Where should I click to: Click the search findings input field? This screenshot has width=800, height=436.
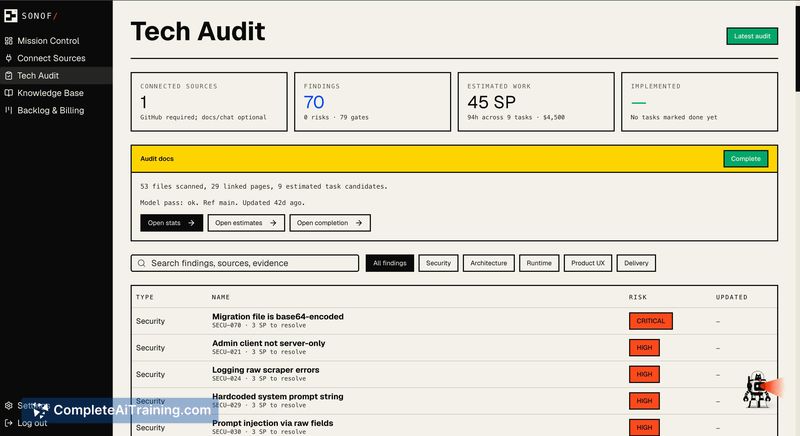[245, 263]
